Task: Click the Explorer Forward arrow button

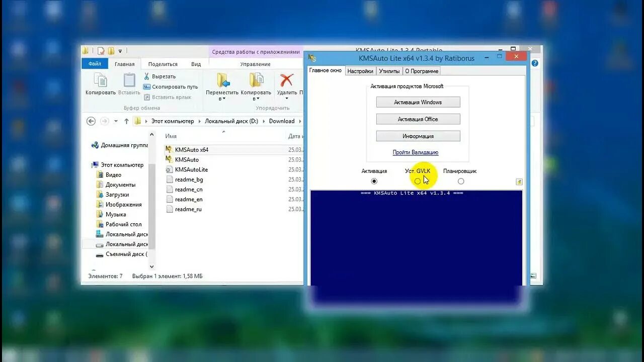Action: pyautogui.click(x=105, y=121)
